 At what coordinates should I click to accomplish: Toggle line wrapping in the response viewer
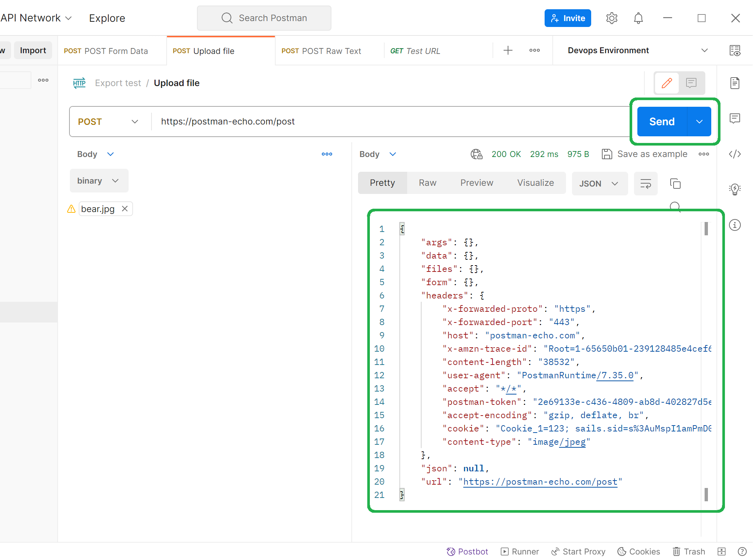[645, 183]
